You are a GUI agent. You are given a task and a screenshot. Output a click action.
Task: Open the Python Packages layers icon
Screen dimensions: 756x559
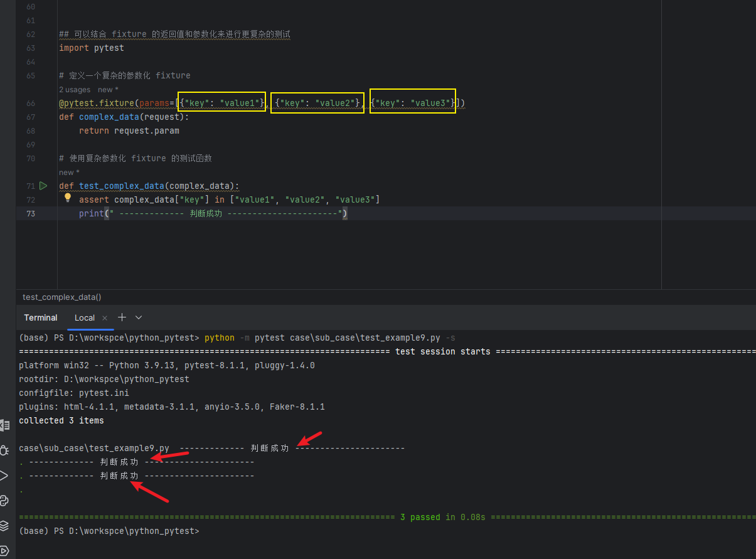[x=5, y=526]
